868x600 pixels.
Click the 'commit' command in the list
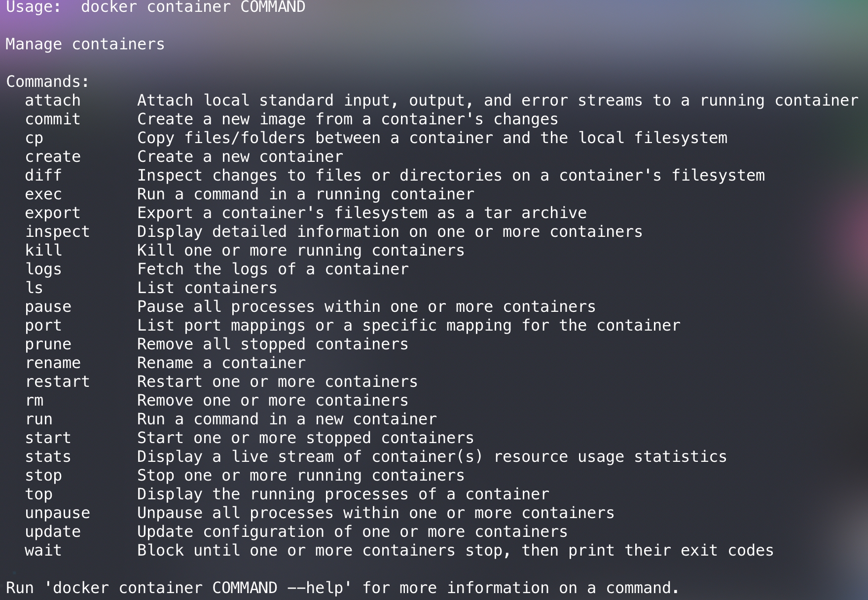click(53, 119)
